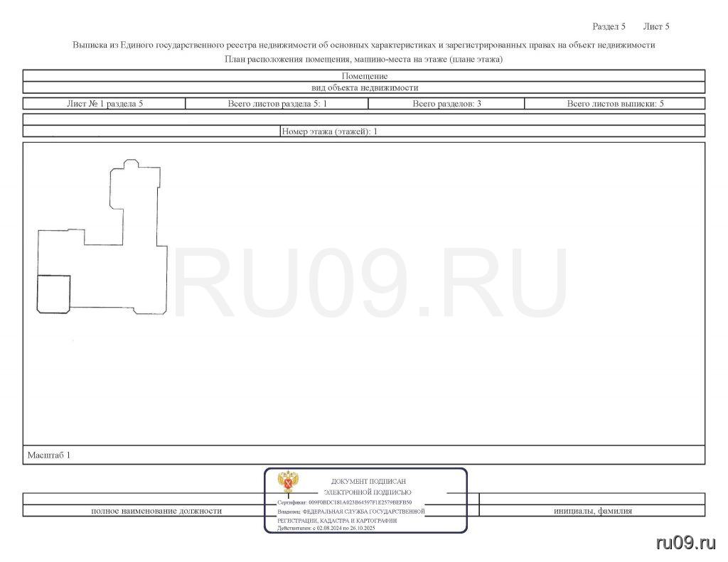The width and height of the screenshot is (728, 562).
Task: Click the "инициалы, фамилия" field
Action: click(x=592, y=511)
